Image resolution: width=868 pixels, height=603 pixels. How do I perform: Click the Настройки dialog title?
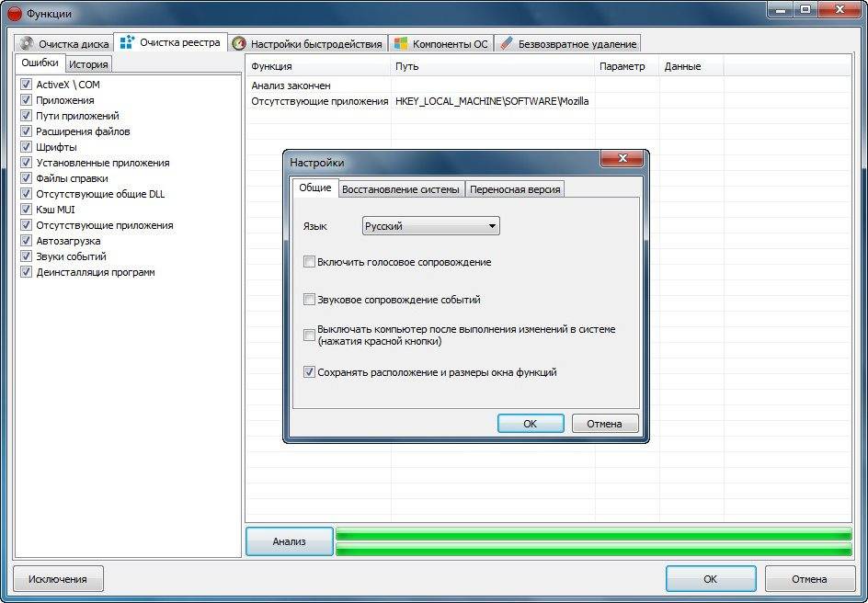coord(317,163)
